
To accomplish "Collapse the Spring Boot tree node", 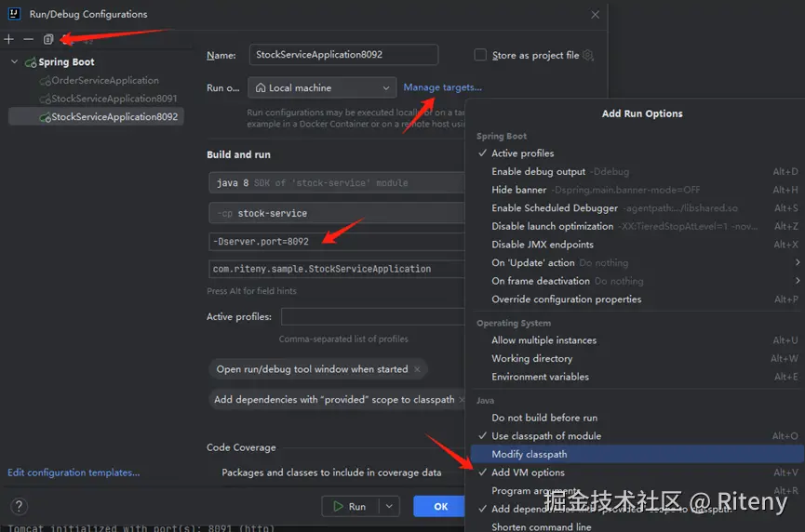I will pyautogui.click(x=14, y=61).
